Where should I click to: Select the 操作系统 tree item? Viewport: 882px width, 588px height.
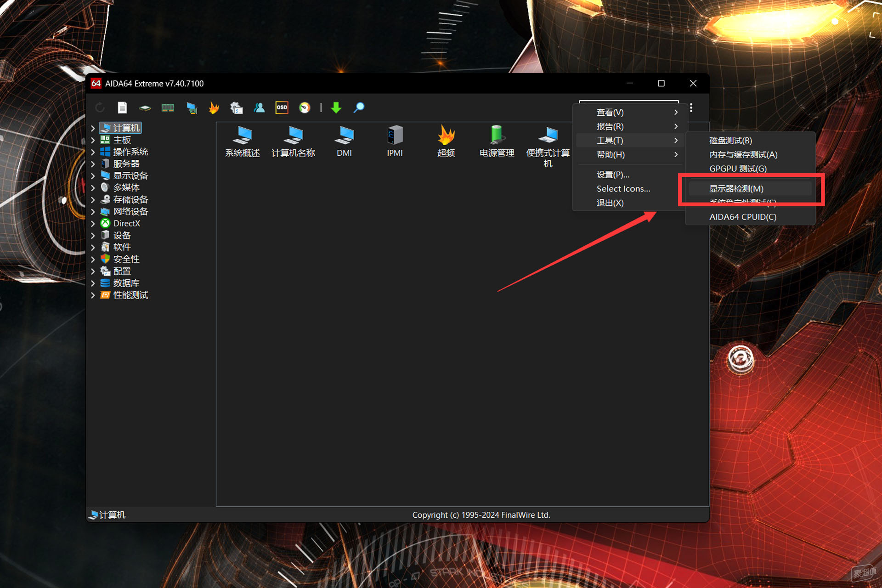(x=124, y=152)
